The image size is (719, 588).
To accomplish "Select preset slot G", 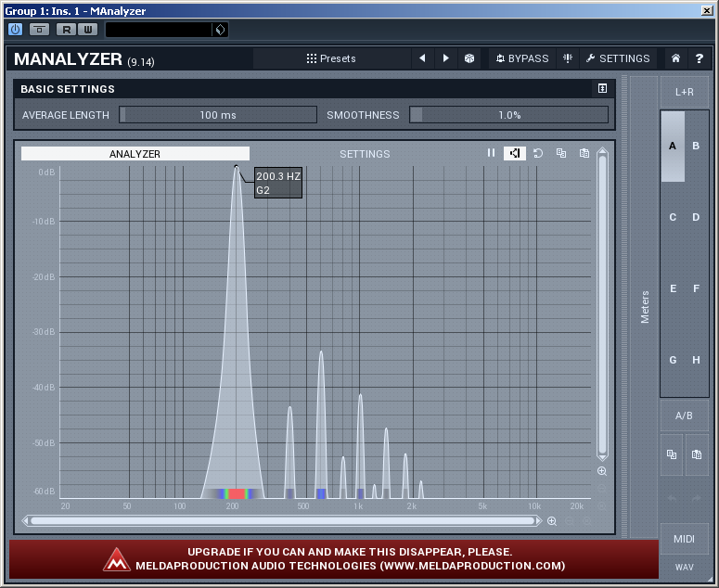I will [x=673, y=360].
